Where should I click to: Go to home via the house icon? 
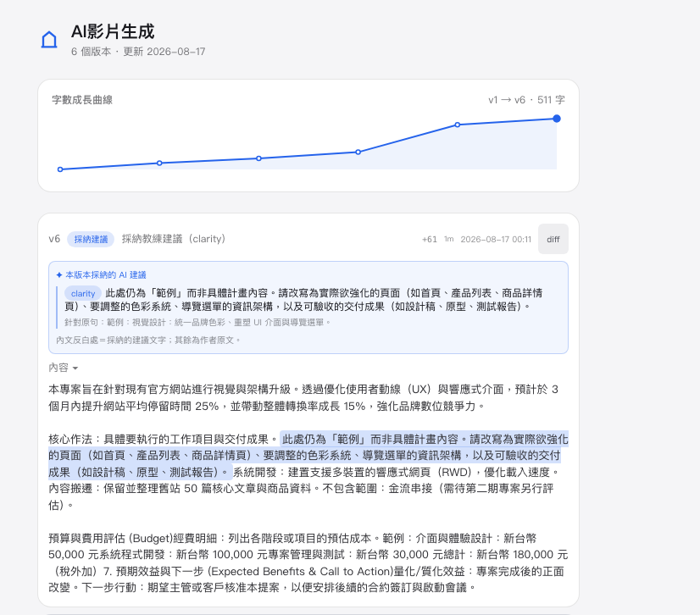tap(49, 40)
